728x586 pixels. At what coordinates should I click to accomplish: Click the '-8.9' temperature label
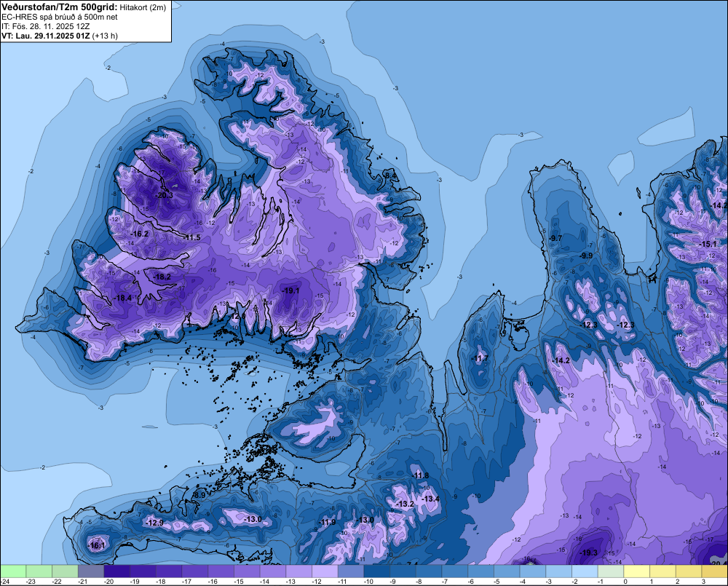click(x=199, y=496)
